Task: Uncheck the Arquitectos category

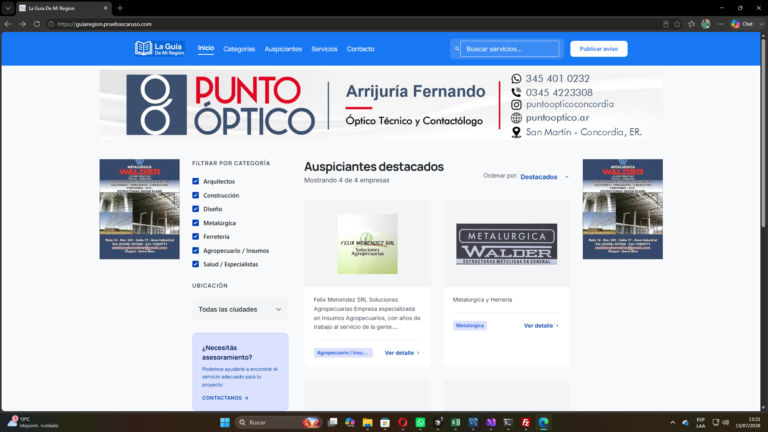Action: pyautogui.click(x=195, y=181)
